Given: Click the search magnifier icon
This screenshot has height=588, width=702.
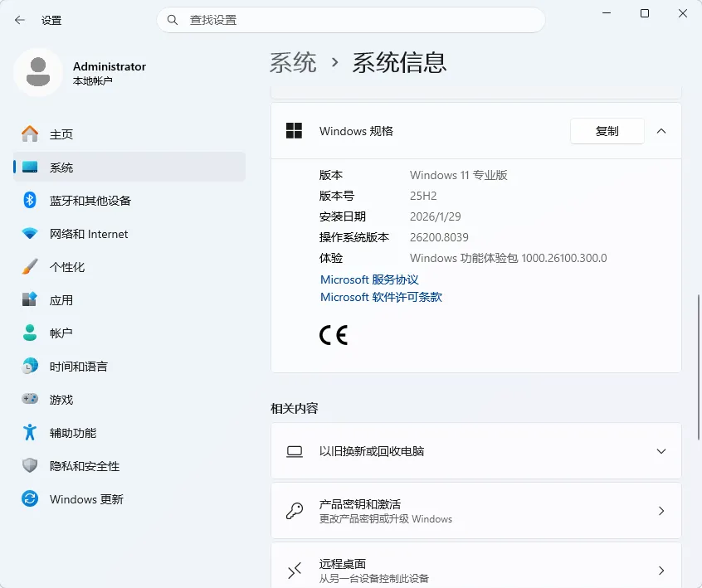Looking at the screenshot, I should (173, 20).
